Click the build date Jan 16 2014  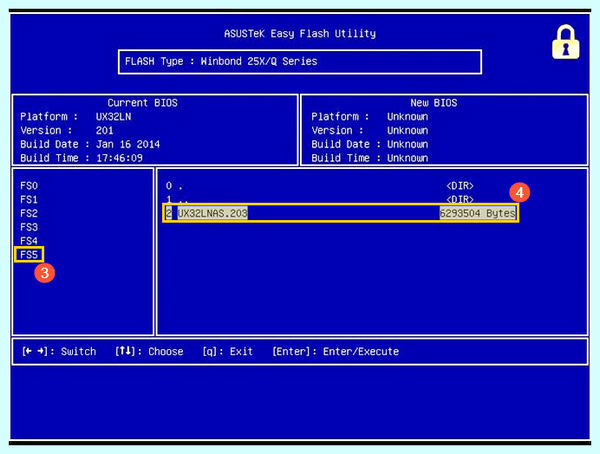click(128, 144)
